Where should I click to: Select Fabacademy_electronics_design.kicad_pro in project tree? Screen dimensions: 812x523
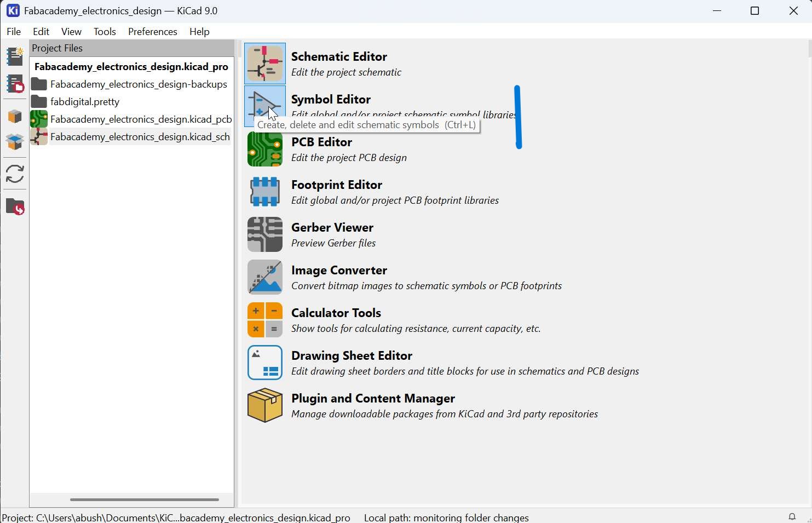[131, 67]
